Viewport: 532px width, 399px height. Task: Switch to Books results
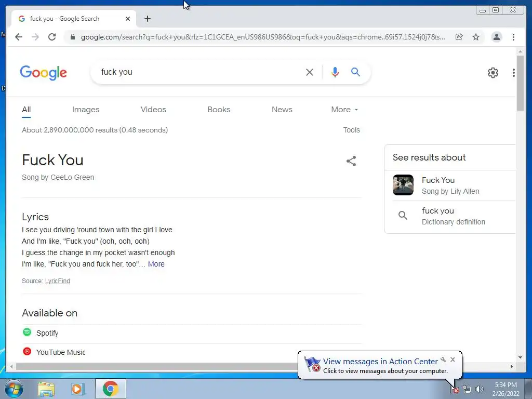pos(219,110)
